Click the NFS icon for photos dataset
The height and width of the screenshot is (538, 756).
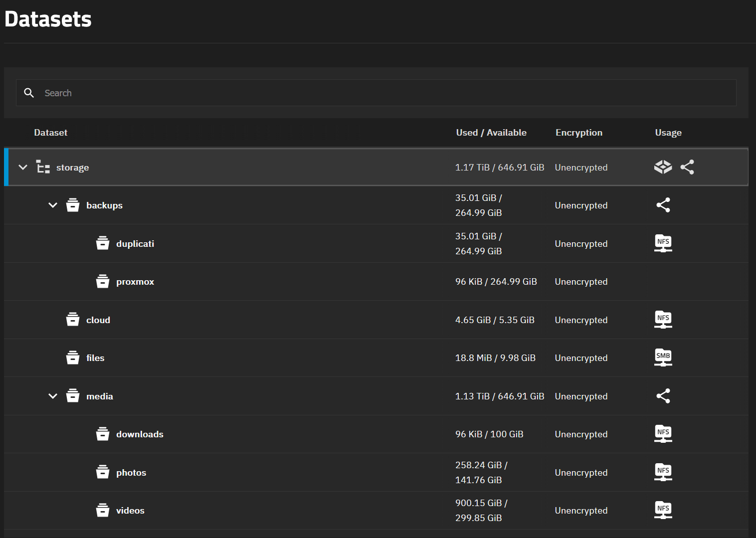[663, 472]
